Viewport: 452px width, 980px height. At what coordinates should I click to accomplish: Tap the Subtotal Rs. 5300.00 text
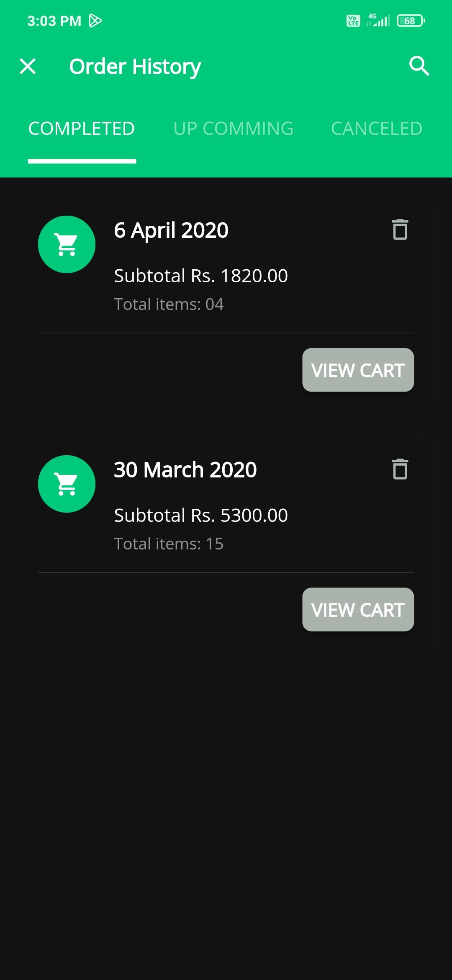pos(201,516)
